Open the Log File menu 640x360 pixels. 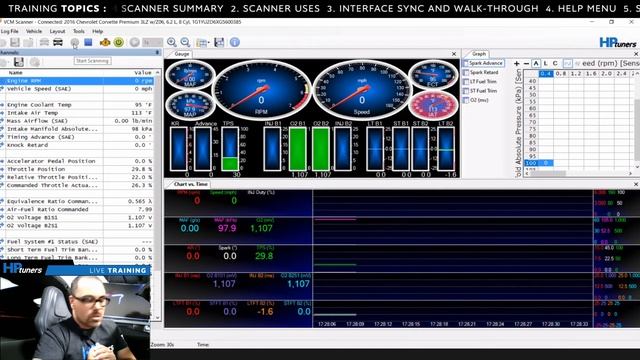[x=10, y=31]
